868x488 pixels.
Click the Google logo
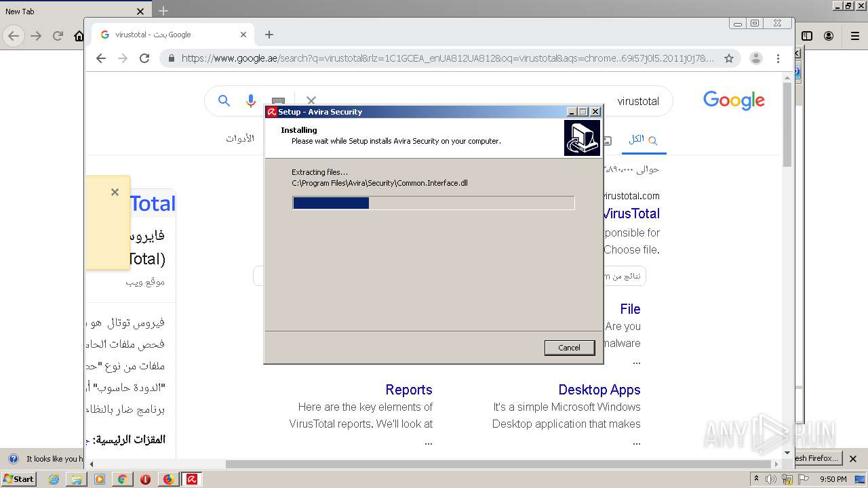734,101
